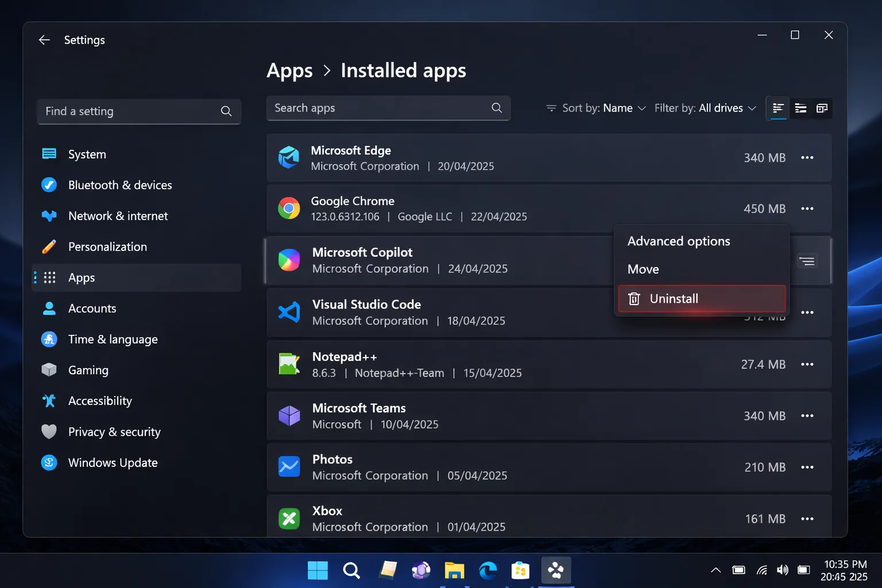This screenshot has height=588, width=882.
Task: Click the magnifier in the apps search box
Action: (x=496, y=108)
